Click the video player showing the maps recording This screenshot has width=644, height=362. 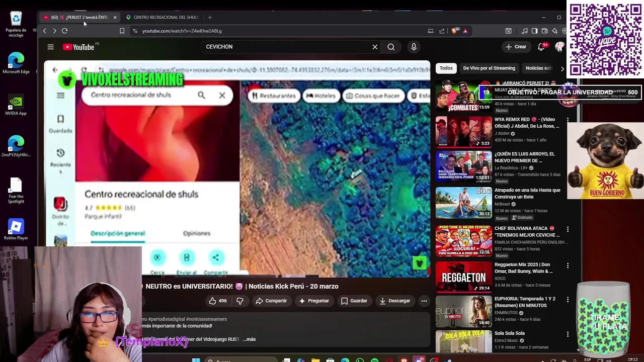[x=237, y=169]
